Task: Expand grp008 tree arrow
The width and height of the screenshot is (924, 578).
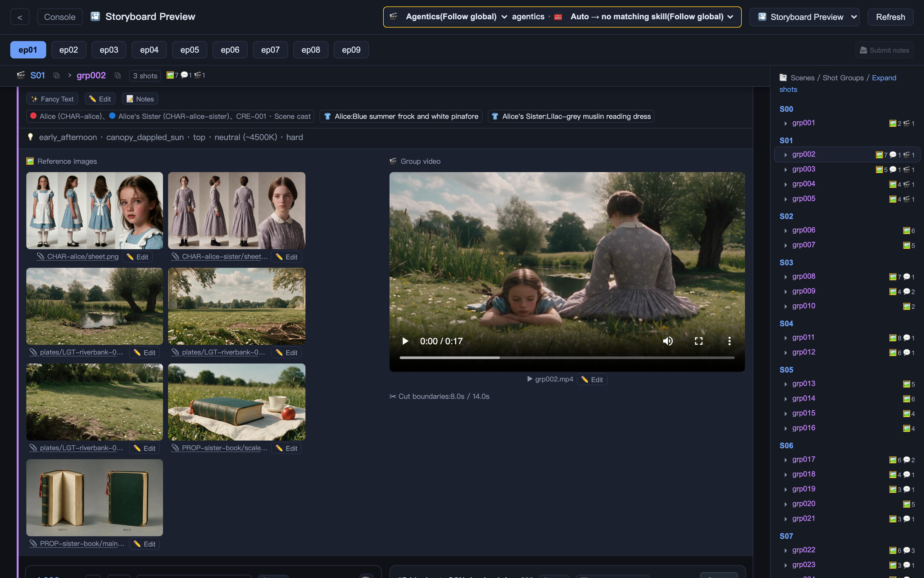Action: point(785,277)
